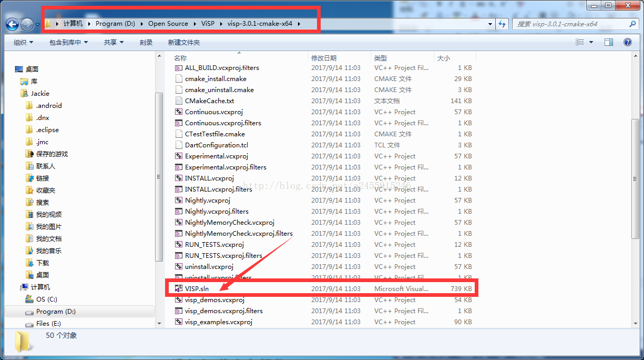Refresh the folder using the refresh button
644x360 pixels.
(502, 24)
